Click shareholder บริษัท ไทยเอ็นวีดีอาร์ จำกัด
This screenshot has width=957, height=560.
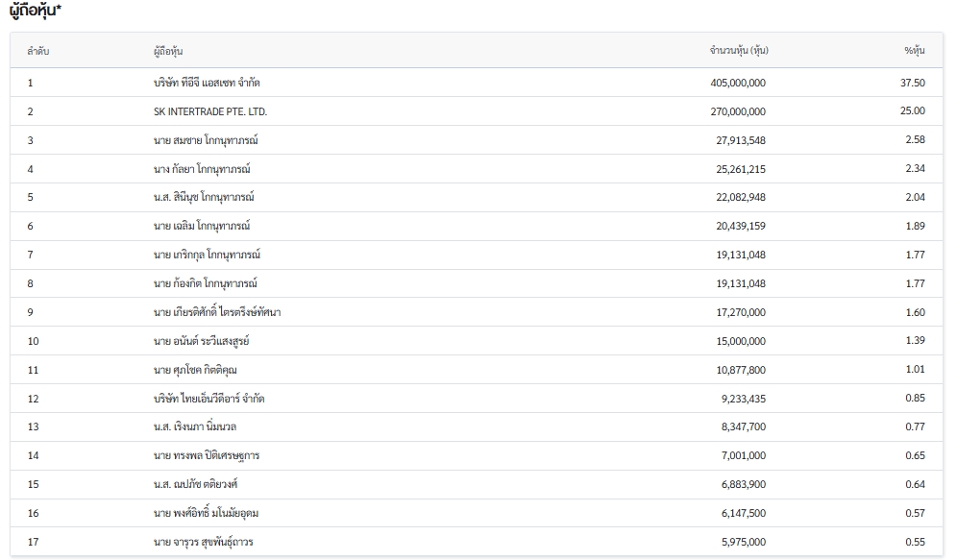tap(209, 399)
